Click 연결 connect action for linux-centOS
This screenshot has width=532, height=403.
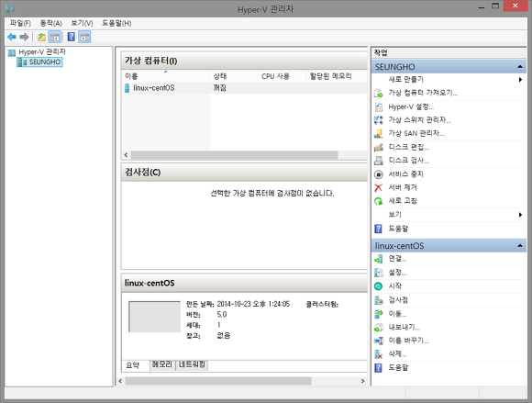(x=397, y=259)
